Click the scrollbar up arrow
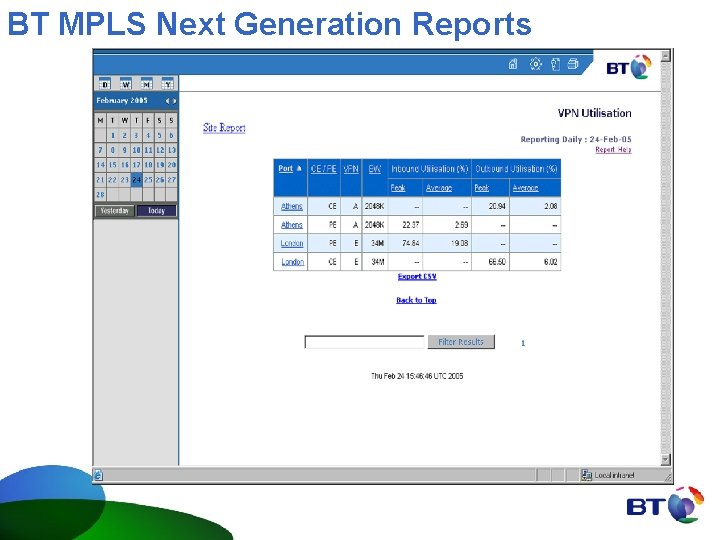Image resolution: width=720 pixels, height=540 pixels. pos(666,56)
